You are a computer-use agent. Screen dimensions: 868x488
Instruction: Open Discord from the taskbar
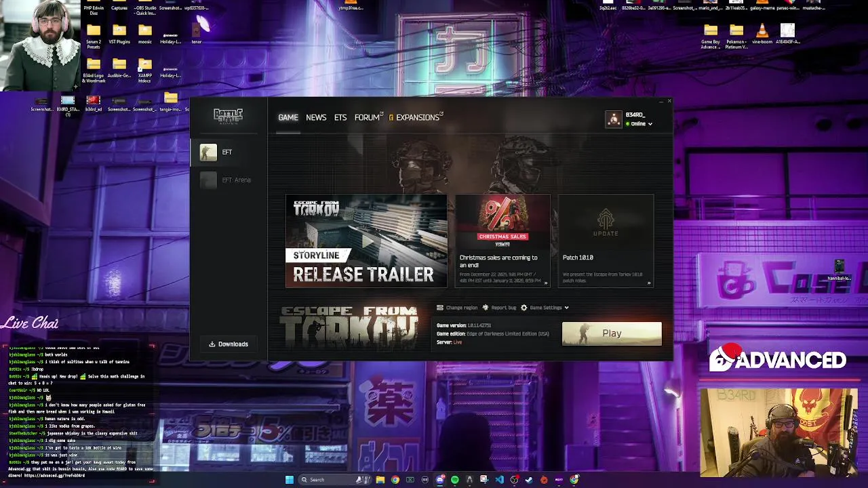440,480
